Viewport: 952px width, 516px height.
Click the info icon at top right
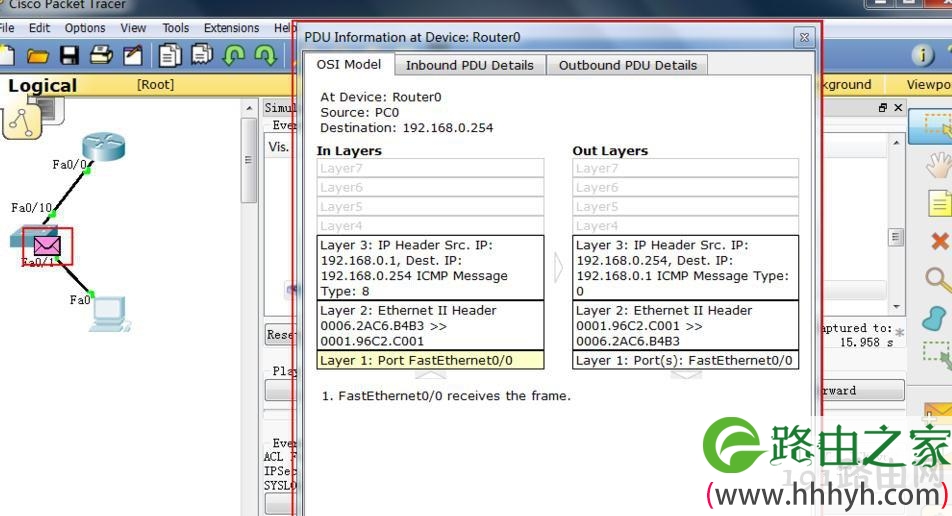(923, 55)
